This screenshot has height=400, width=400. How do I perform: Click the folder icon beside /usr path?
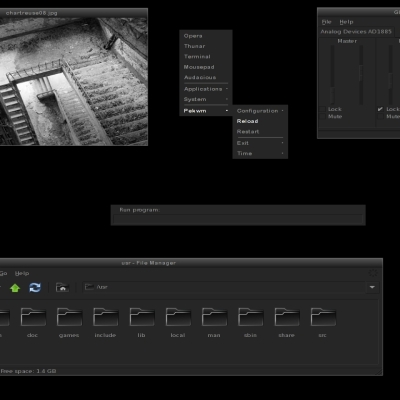click(x=89, y=287)
